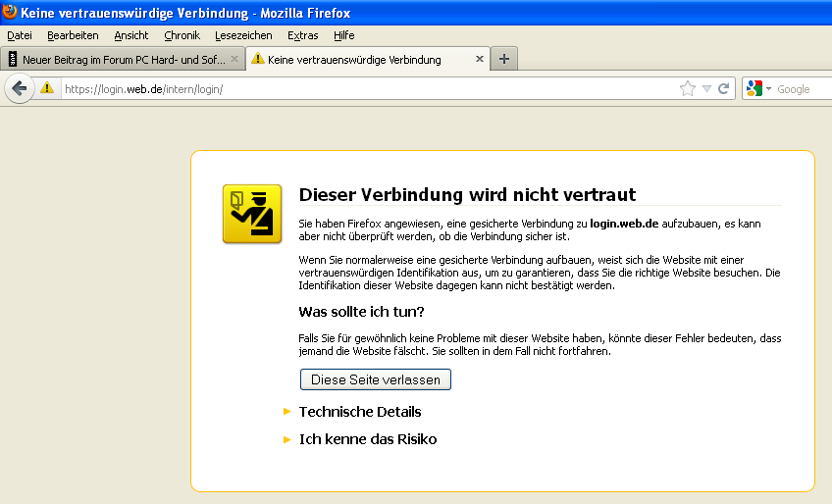Close the 'Neuer Beitrag im Forum' tab
The width and height of the screenshot is (832, 504).
pyautogui.click(x=234, y=59)
